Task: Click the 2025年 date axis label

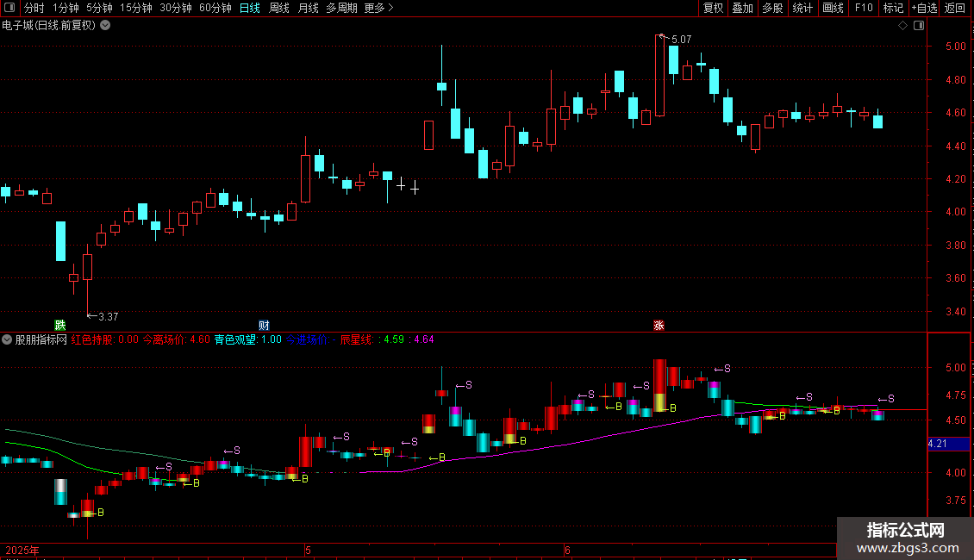Action: click(x=22, y=550)
